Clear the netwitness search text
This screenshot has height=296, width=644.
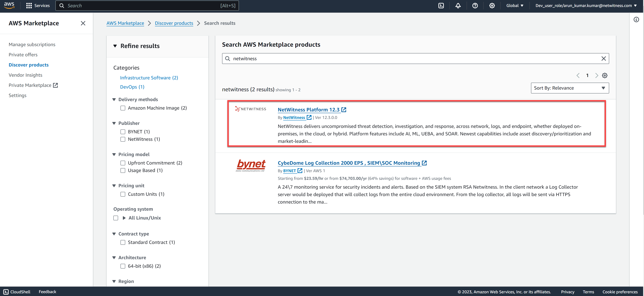pyautogui.click(x=603, y=58)
